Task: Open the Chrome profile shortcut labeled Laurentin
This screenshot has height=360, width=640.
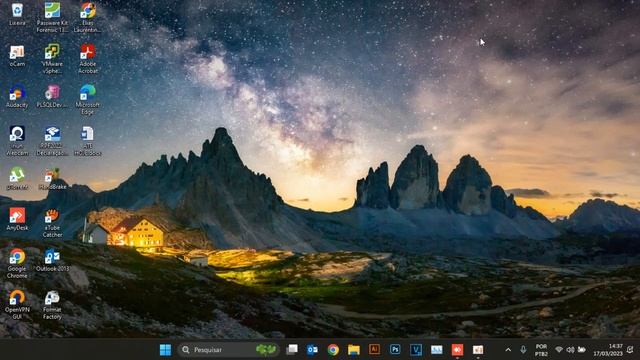Action: [88, 18]
